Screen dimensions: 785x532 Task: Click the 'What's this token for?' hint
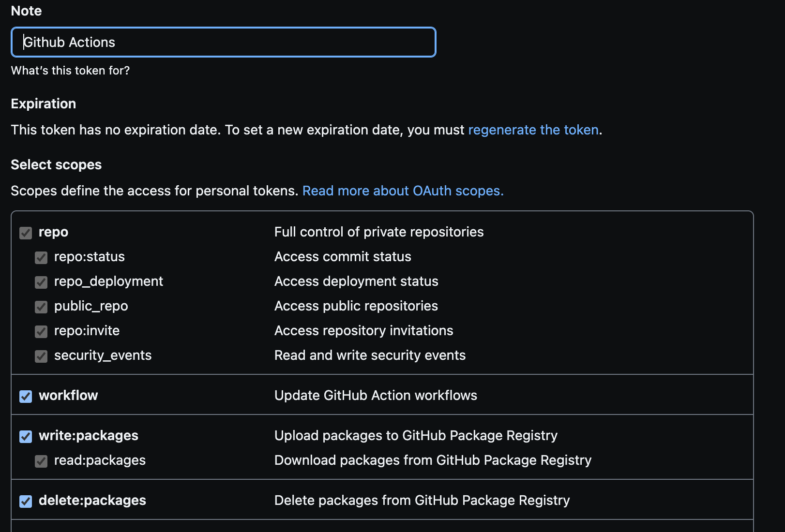pyautogui.click(x=70, y=71)
